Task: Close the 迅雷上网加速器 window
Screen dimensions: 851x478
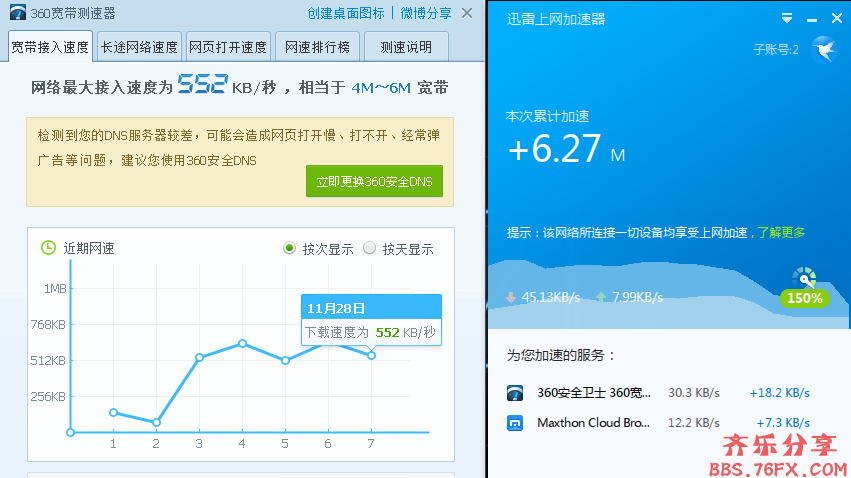Action: pyautogui.click(x=837, y=18)
